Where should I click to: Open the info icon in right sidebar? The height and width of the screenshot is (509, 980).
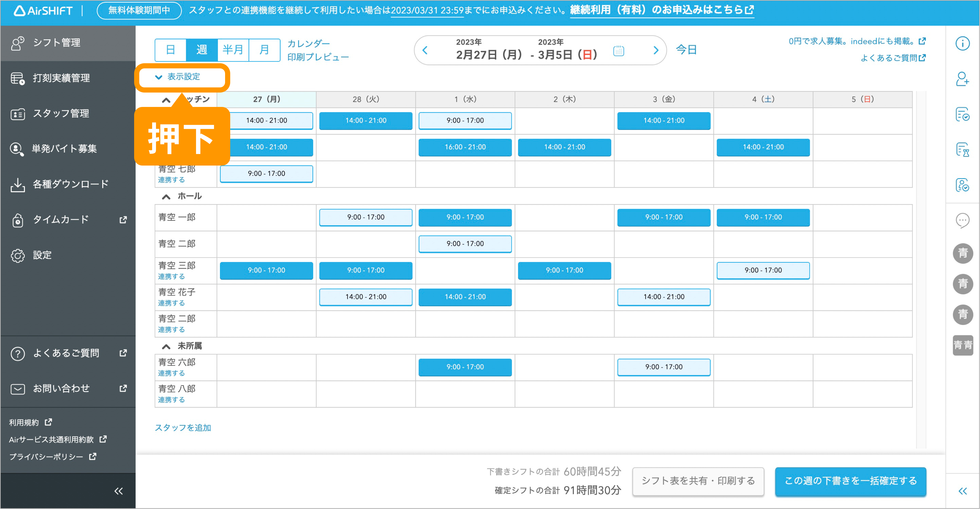click(x=963, y=43)
